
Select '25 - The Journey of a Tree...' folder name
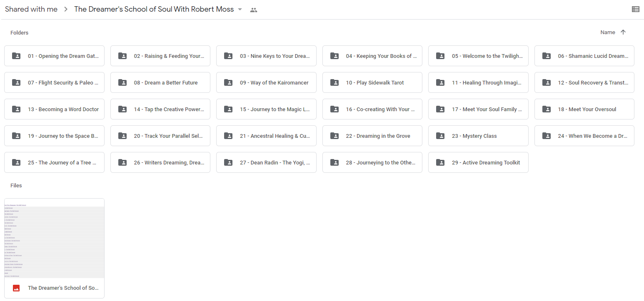[62, 163]
